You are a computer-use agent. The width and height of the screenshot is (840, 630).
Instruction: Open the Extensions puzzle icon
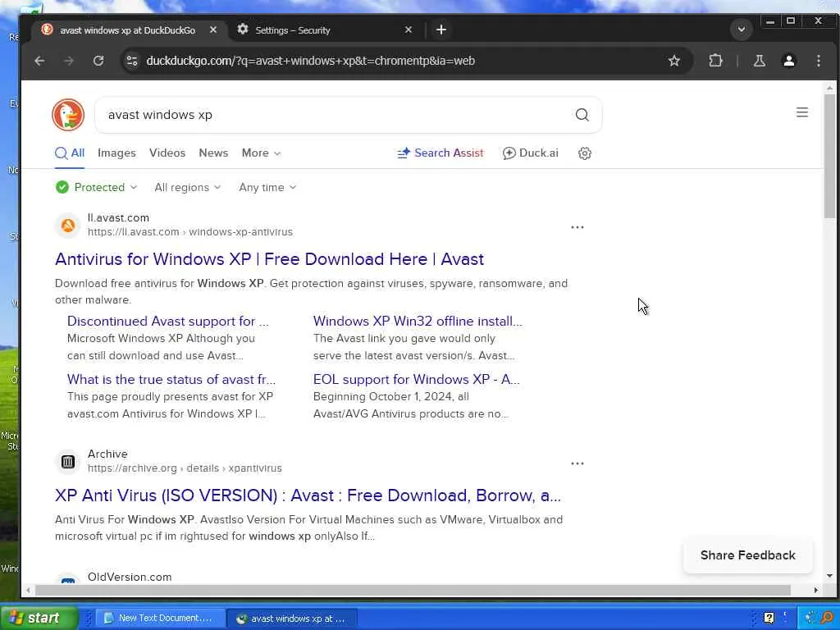[715, 61]
